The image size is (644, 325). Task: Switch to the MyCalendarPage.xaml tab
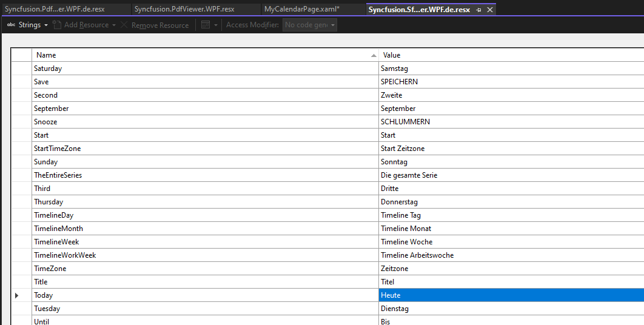tap(301, 9)
